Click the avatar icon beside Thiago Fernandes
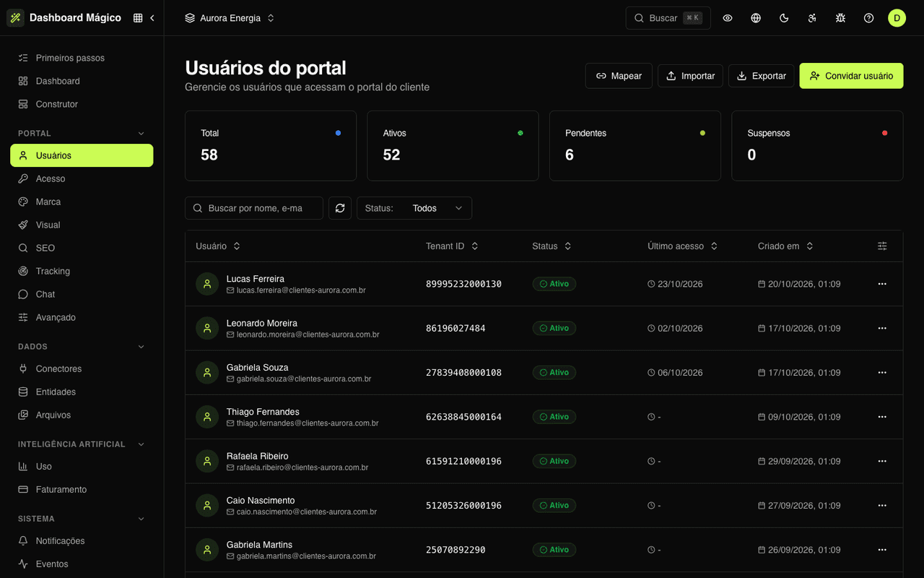The height and width of the screenshot is (578, 924). click(x=207, y=417)
